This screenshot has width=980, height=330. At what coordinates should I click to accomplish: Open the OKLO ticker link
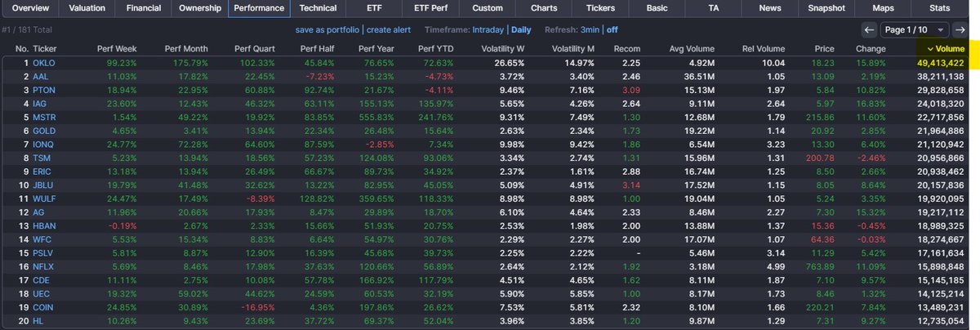pos(45,62)
